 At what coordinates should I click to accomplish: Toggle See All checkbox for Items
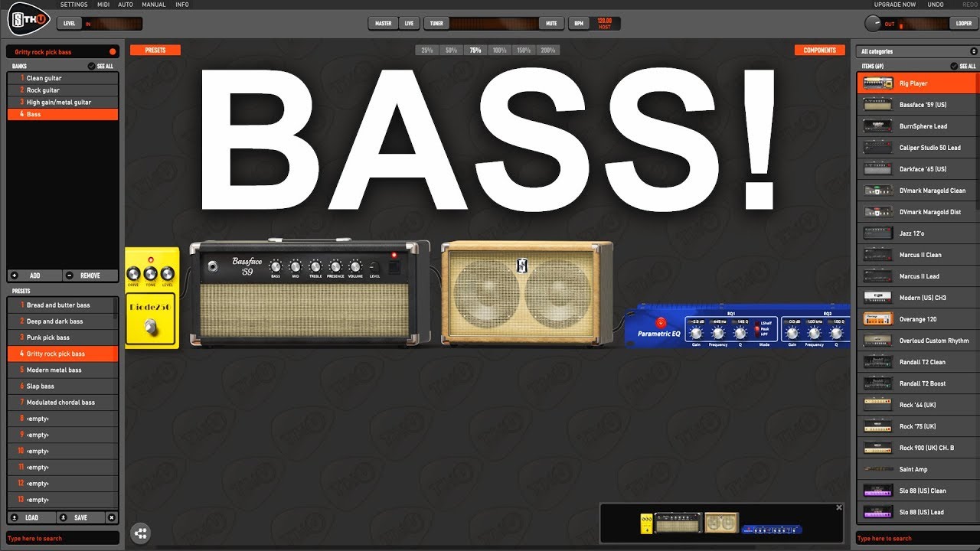point(953,67)
